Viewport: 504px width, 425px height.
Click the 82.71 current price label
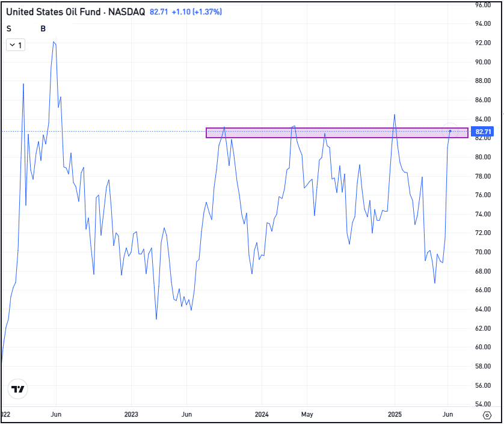tap(159, 12)
